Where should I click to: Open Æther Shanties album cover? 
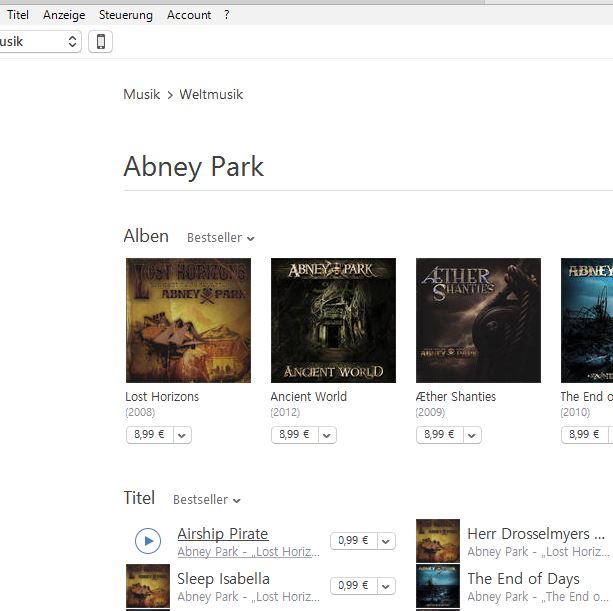[479, 320]
